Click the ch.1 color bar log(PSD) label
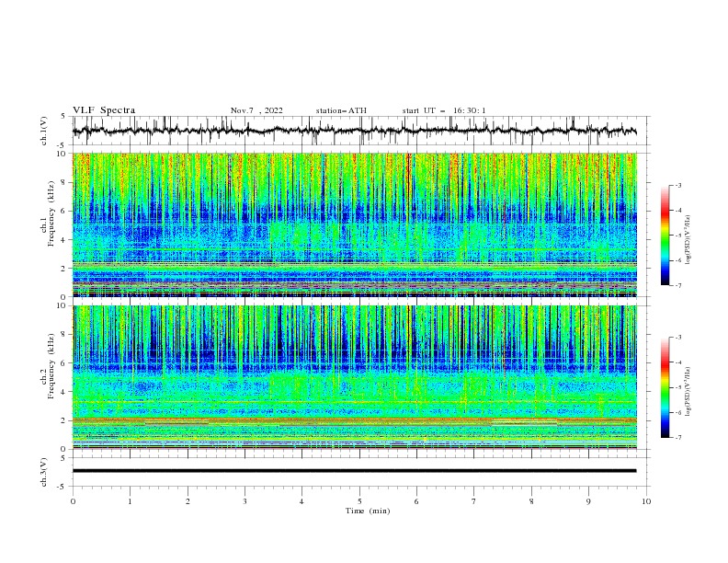This screenshot has height=563, width=728. [688, 240]
